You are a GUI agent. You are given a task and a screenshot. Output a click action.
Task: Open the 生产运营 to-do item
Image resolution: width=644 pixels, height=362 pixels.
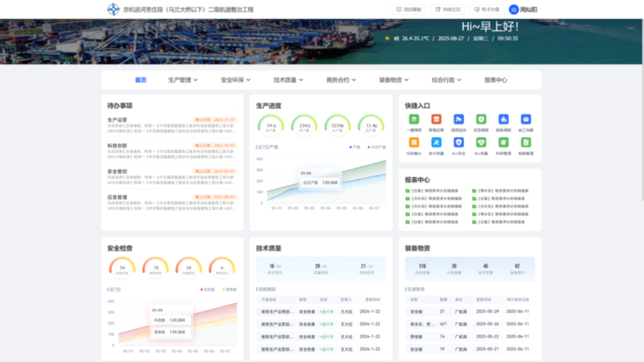click(x=172, y=125)
